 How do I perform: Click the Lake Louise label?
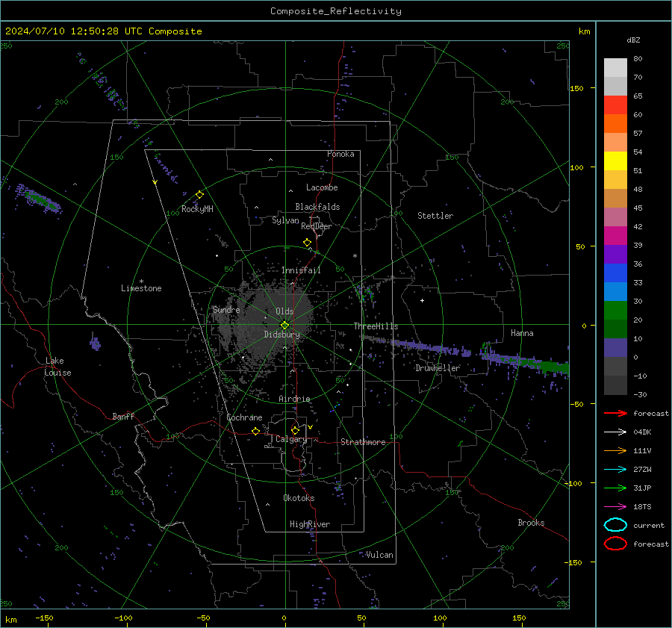[57, 367]
